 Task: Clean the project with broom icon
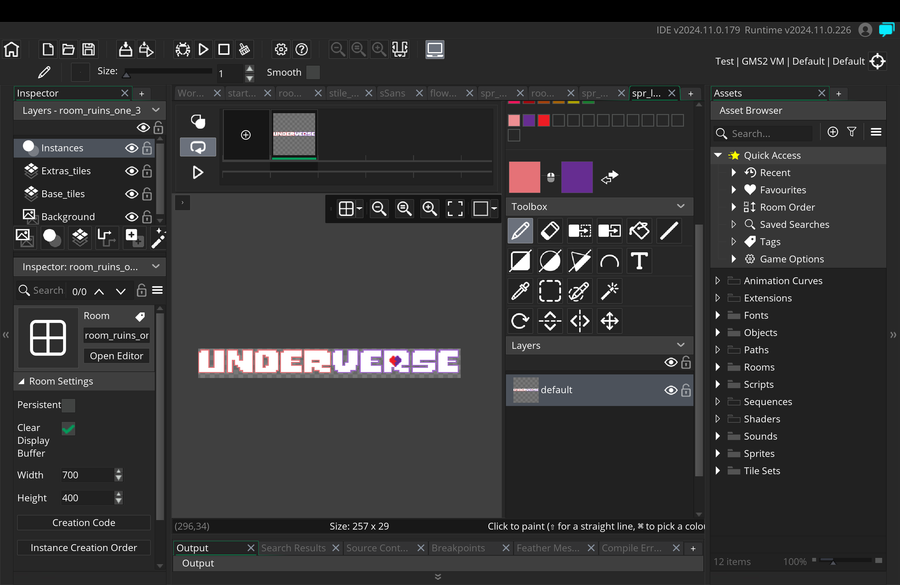point(245,49)
